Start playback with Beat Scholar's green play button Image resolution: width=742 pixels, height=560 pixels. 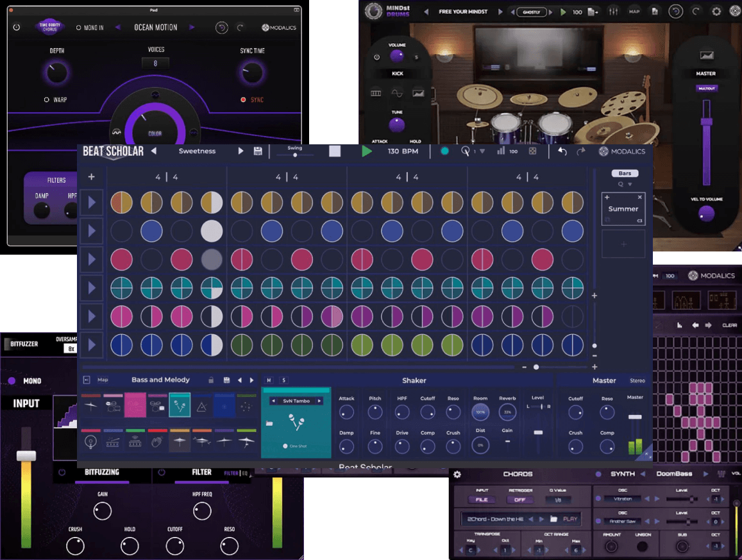[x=366, y=151]
